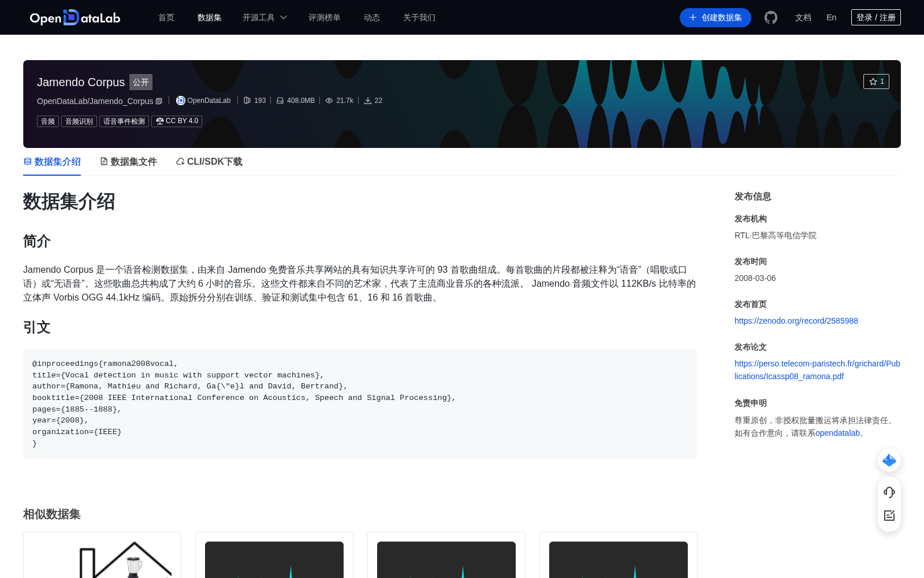Image resolution: width=924 pixels, height=578 pixels.
Task: Open the feedback form icon
Action: pyautogui.click(x=889, y=516)
